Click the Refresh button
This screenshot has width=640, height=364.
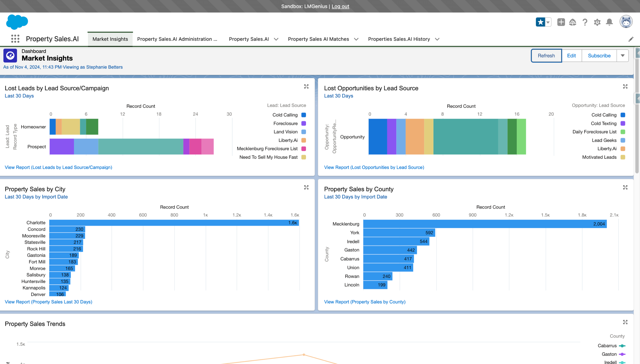pos(546,55)
